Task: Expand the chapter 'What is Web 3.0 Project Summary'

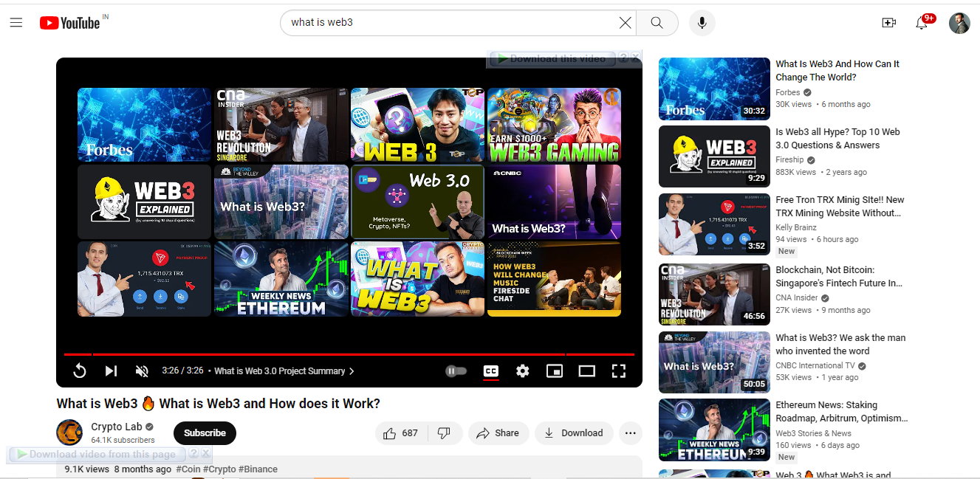Action: (284, 371)
